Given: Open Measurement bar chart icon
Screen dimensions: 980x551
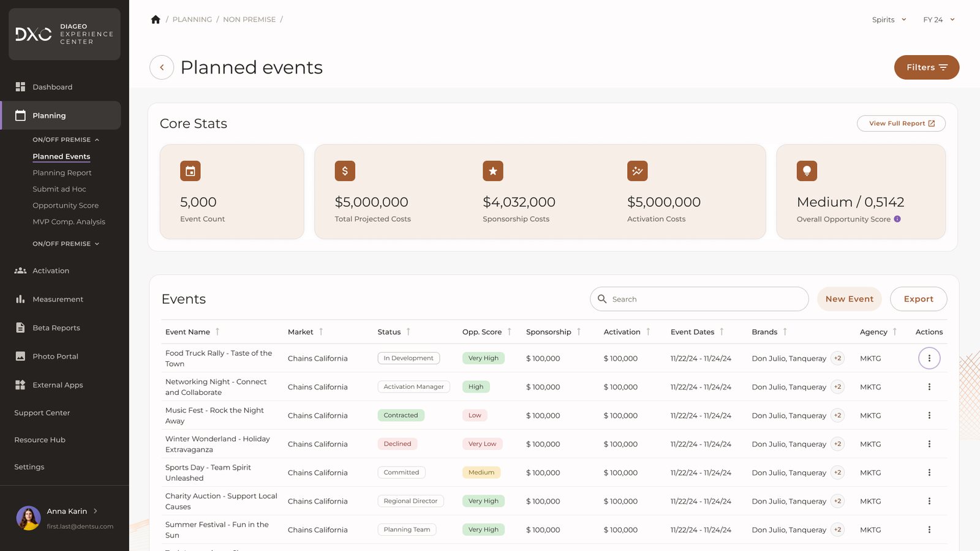Looking at the screenshot, I should [x=20, y=299].
